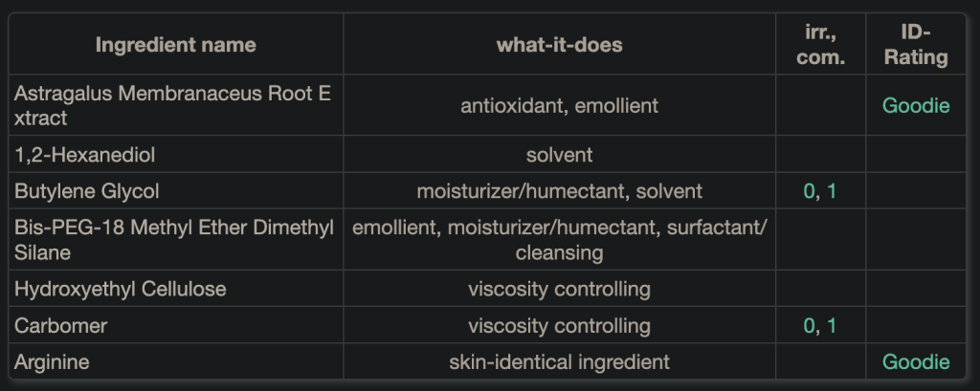Click the 'what-it-does' column header

tap(559, 45)
